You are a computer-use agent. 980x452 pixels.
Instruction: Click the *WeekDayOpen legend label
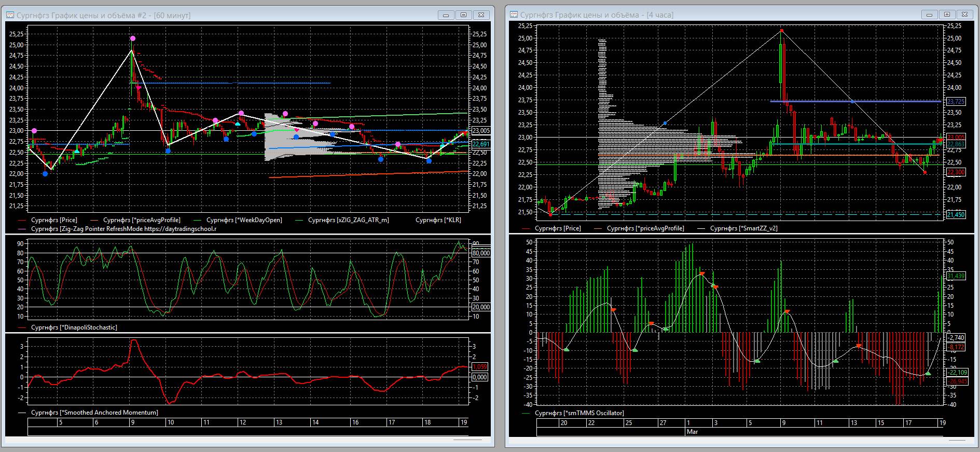point(244,220)
